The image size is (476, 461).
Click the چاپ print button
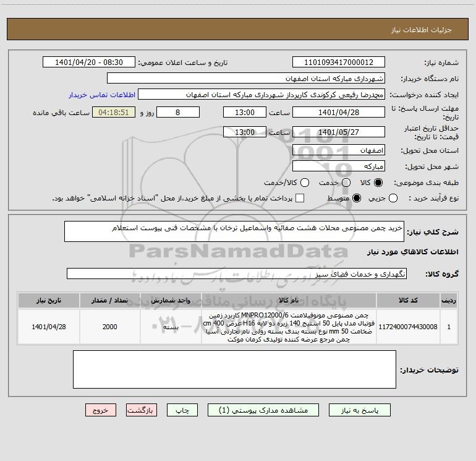click(x=182, y=410)
